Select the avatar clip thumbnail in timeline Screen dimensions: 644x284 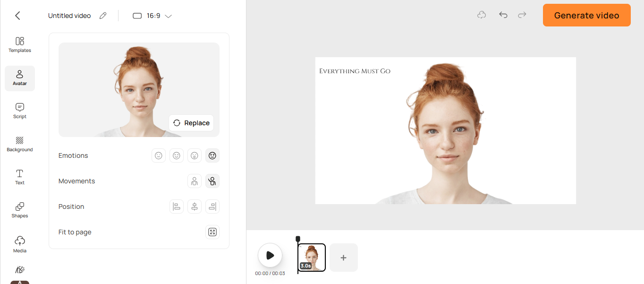tap(311, 257)
